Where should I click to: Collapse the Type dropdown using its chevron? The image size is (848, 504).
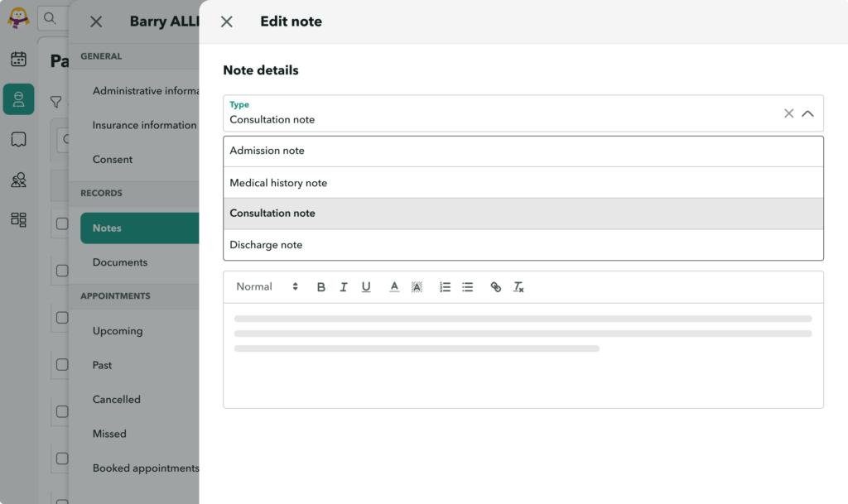point(808,113)
